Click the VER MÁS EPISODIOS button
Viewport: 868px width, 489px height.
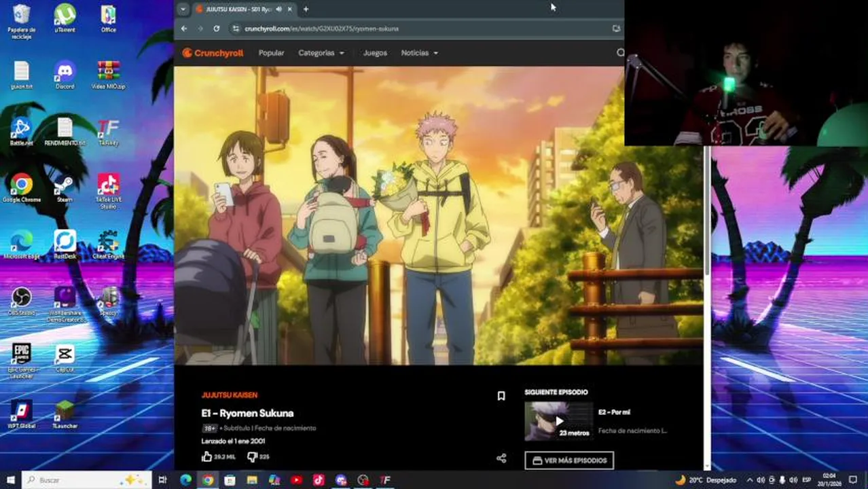coord(569,460)
